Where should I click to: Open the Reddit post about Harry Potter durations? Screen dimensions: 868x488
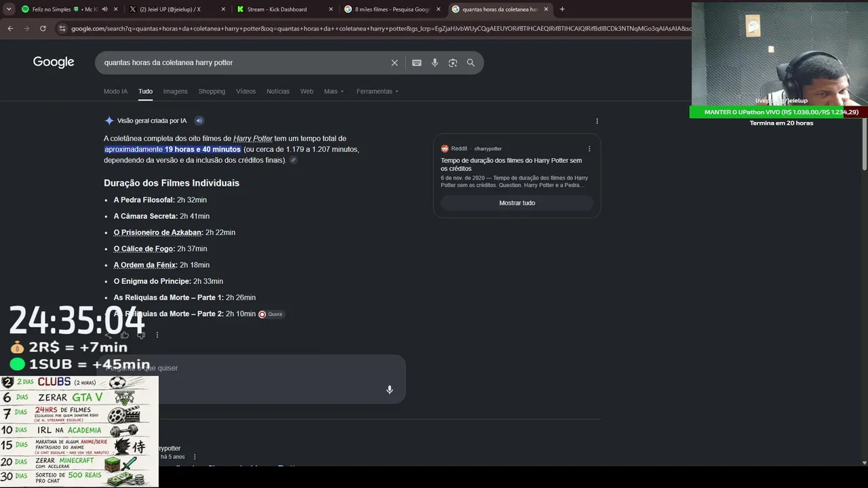tap(511, 165)
